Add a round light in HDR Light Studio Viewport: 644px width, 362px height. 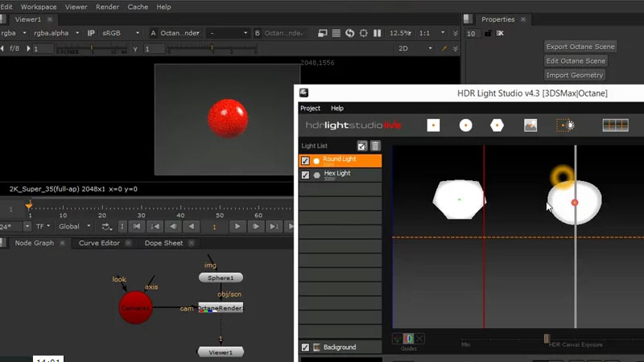click(x=465, y=125)
